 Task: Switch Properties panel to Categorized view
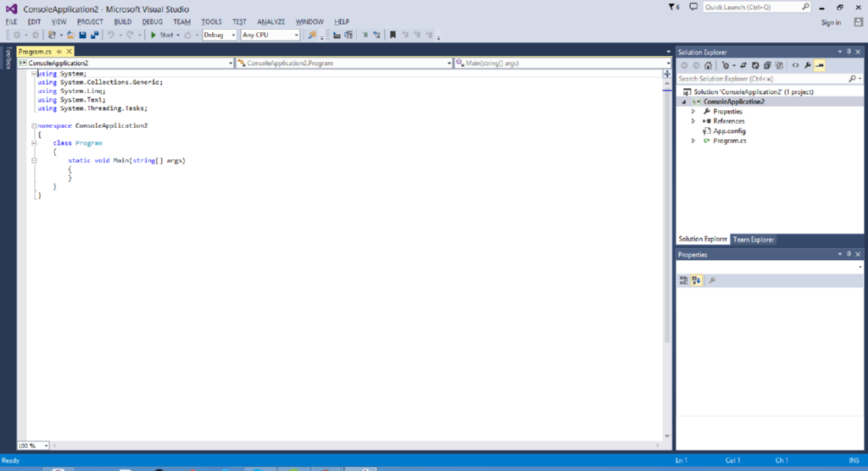pos(684,280)
